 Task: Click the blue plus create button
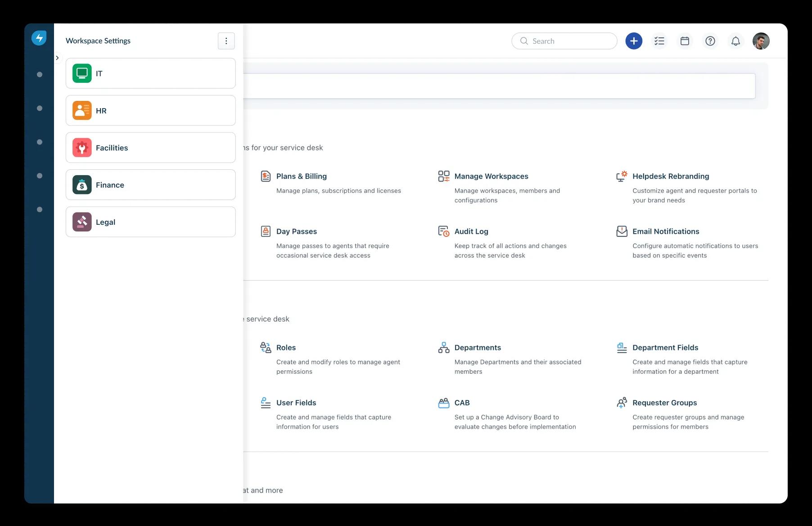pyautogui.click(x=634, y=41)
